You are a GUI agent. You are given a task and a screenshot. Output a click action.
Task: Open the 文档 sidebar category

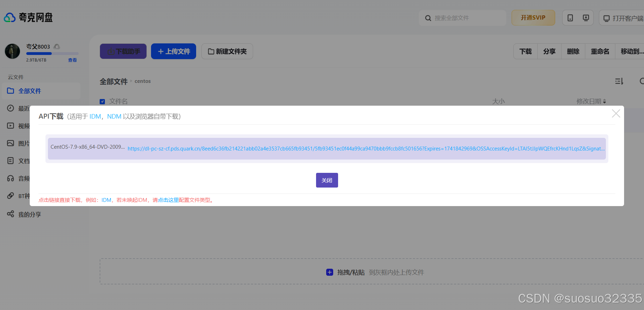click(x=19, y=161)
